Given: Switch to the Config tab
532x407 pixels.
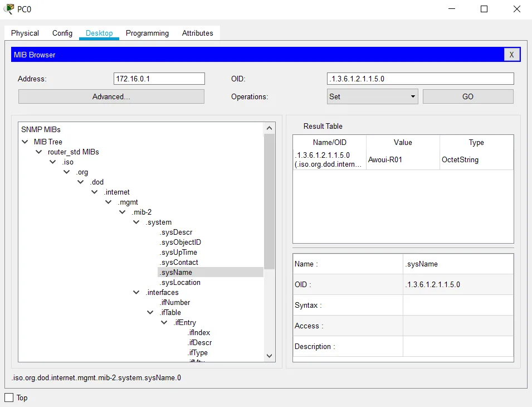Looking at the screenshot, I should (x=62, y=33).
